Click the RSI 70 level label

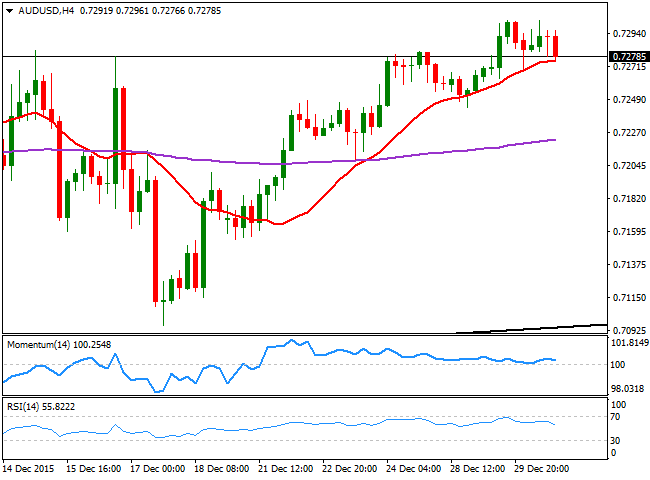coord(615,417)
